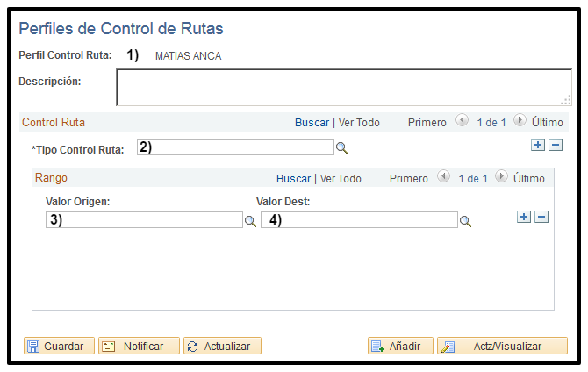
Task: Open lookup for Tipo Control Ruta
Action: pyautogui.click(x=342, y=148)
